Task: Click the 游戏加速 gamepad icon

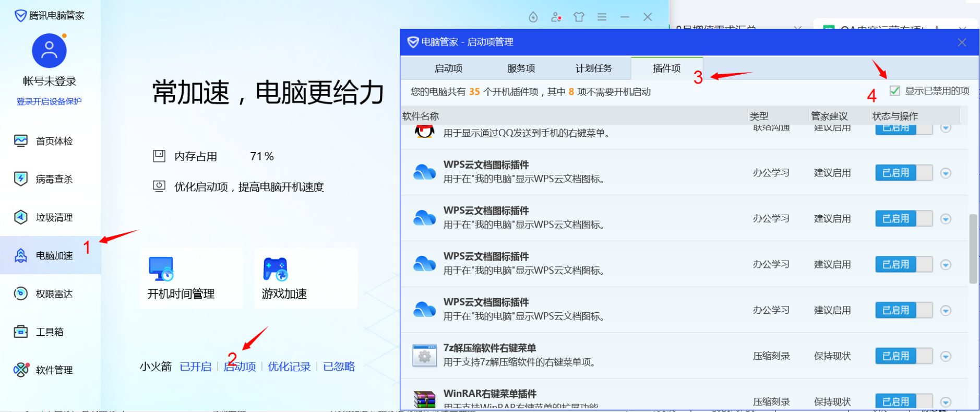Action: tap(275, 269)
